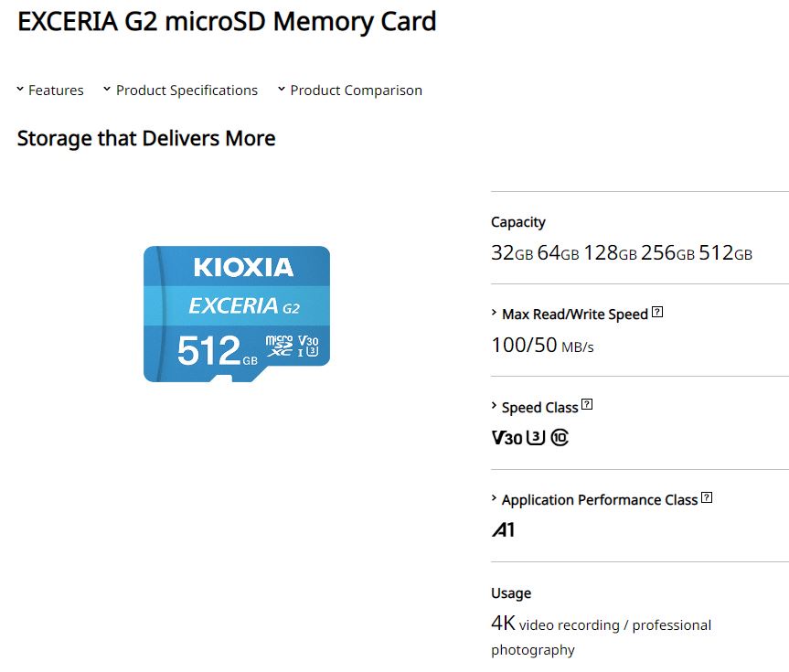Viewport: 789px width, 672px height.
Task: Click the 512GB capacity text
Action: tap(726, 252)
